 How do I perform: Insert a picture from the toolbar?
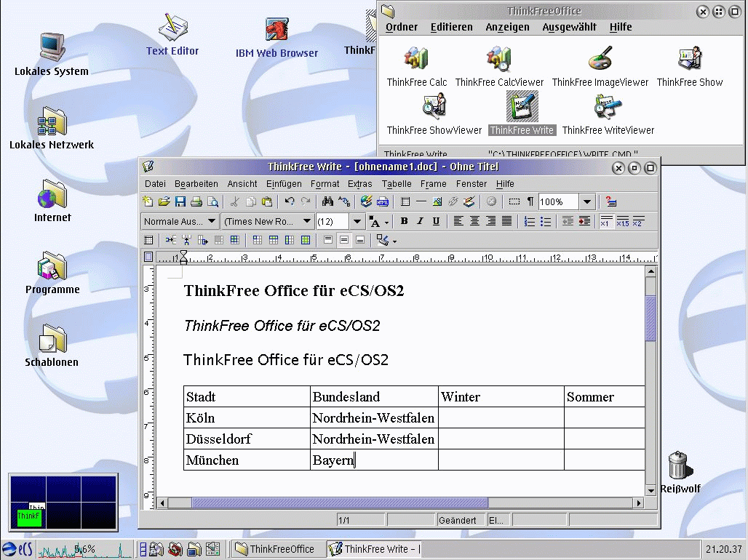click(437, 201)
